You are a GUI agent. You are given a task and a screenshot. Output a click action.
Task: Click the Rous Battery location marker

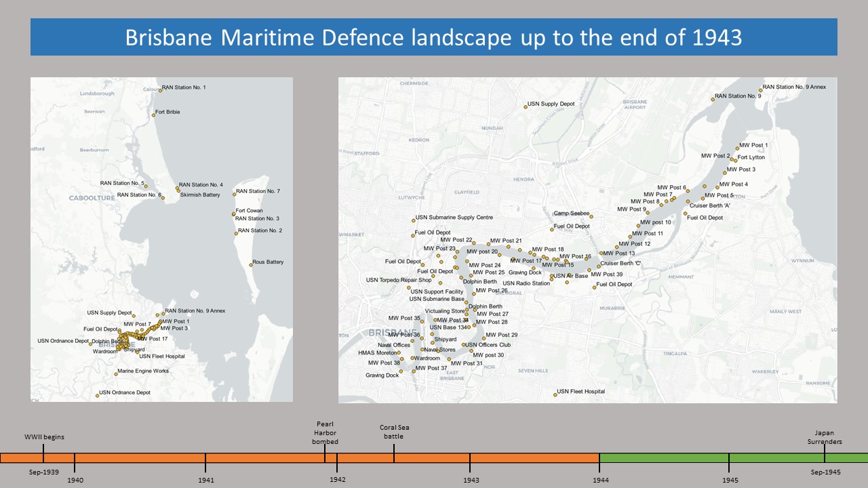(250, 265)
